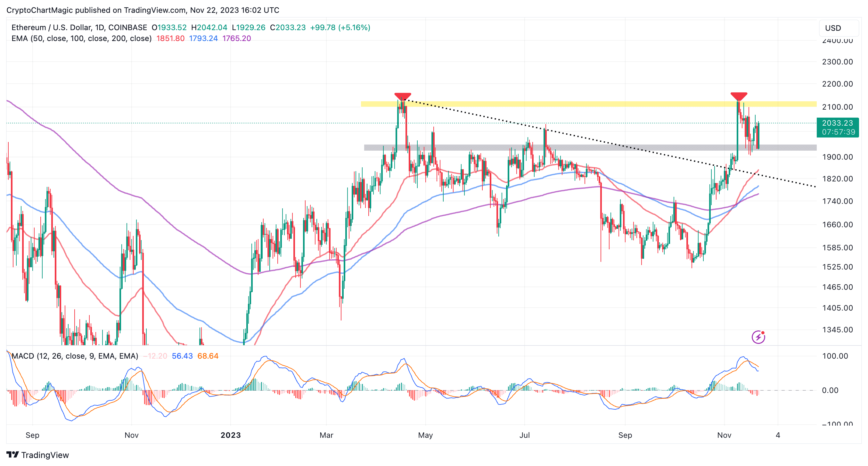Click the MACD indicator legend label
The image size is (868, 466).
pos(75,356)
